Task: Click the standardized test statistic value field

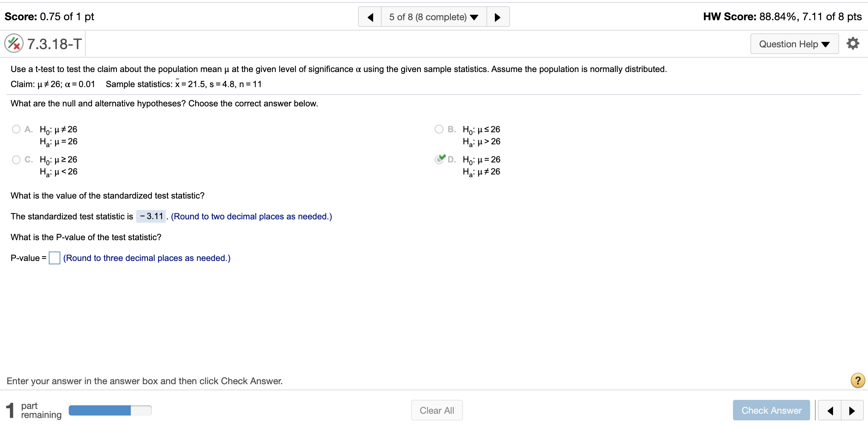Action: [x=151, y=216]
